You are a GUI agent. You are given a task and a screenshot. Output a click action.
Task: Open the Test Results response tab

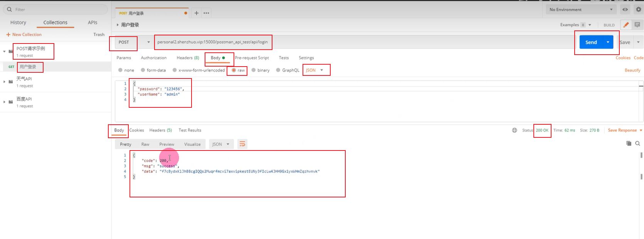[190, 130]
